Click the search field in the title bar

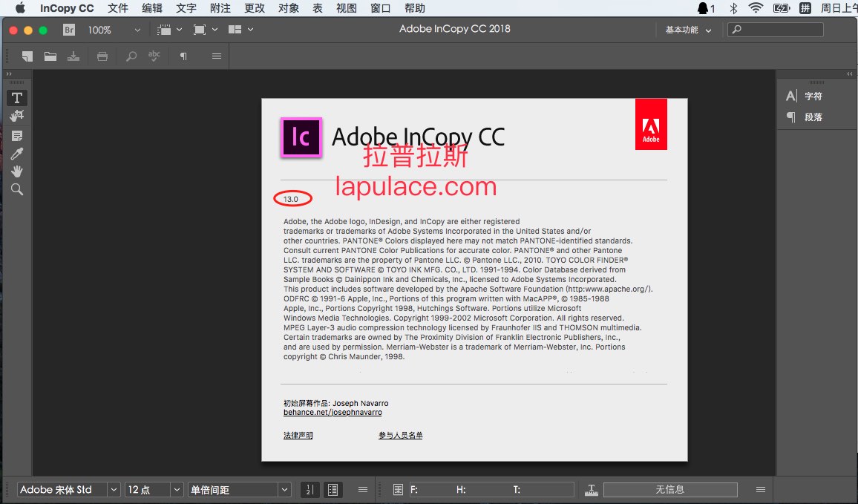tap(776, 30)
